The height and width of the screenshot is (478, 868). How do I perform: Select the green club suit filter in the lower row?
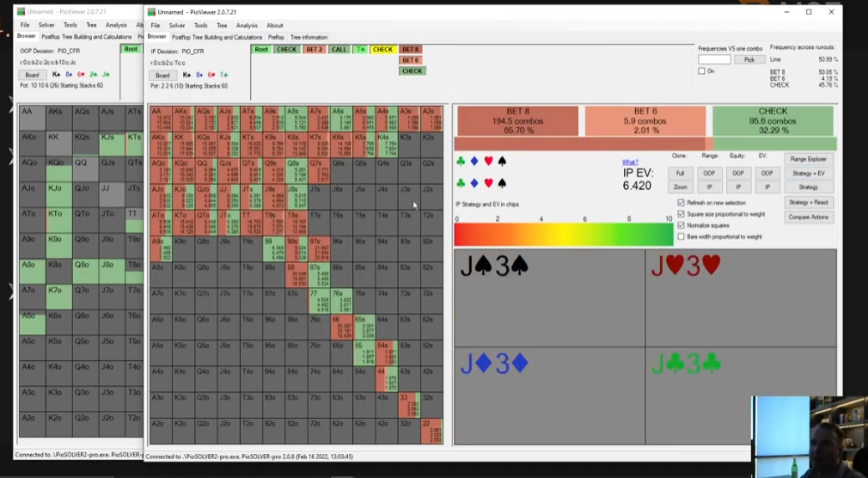click(461, 183)
